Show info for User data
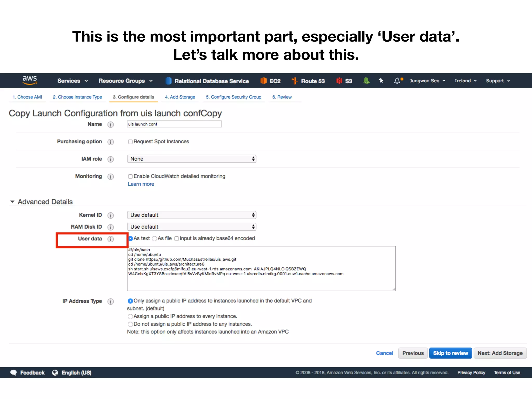This screenshot has height=399, width=532. click(x=111, y=239)
